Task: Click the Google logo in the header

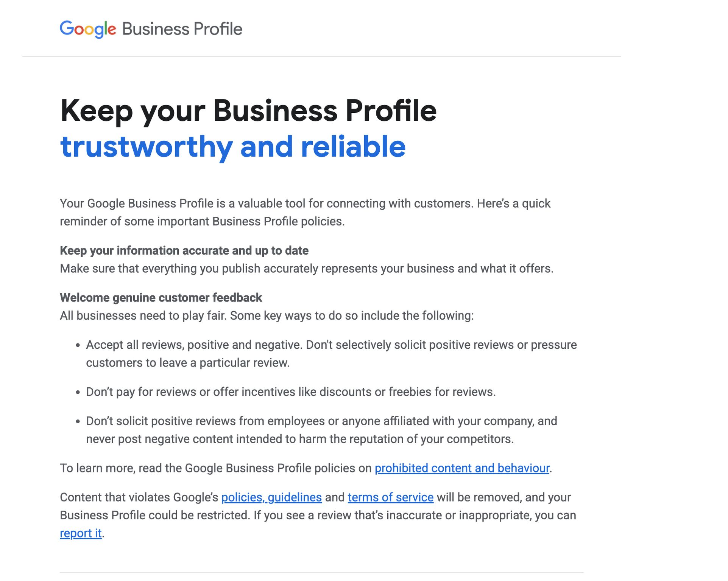Action: [88, 29]
